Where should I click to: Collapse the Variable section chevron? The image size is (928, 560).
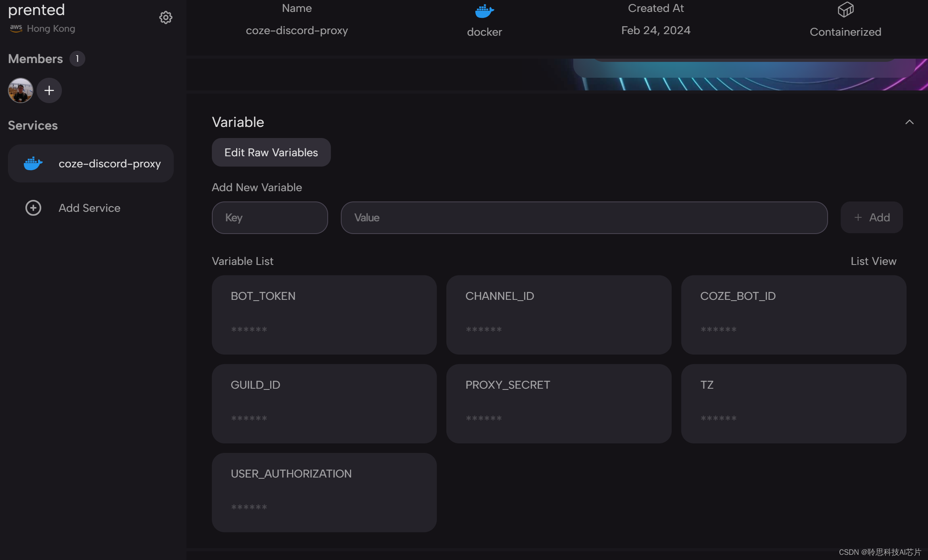coord(909,122)
